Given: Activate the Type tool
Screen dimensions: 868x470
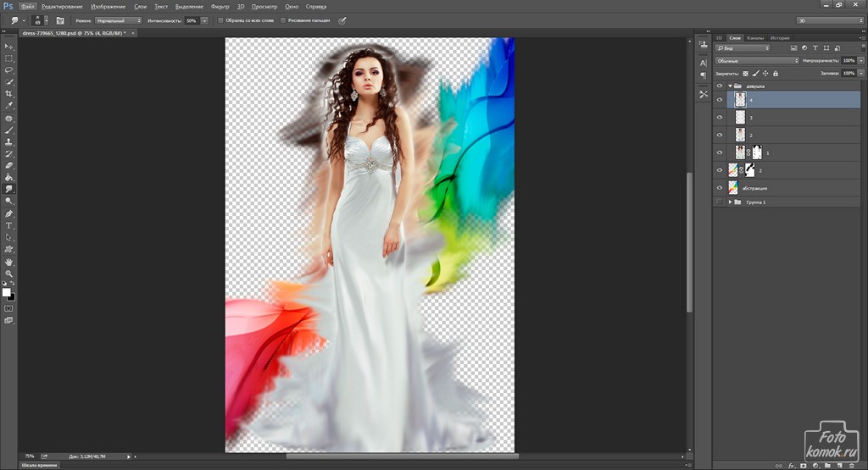Looking at the screenshot, I should click(x=9, y=226).
